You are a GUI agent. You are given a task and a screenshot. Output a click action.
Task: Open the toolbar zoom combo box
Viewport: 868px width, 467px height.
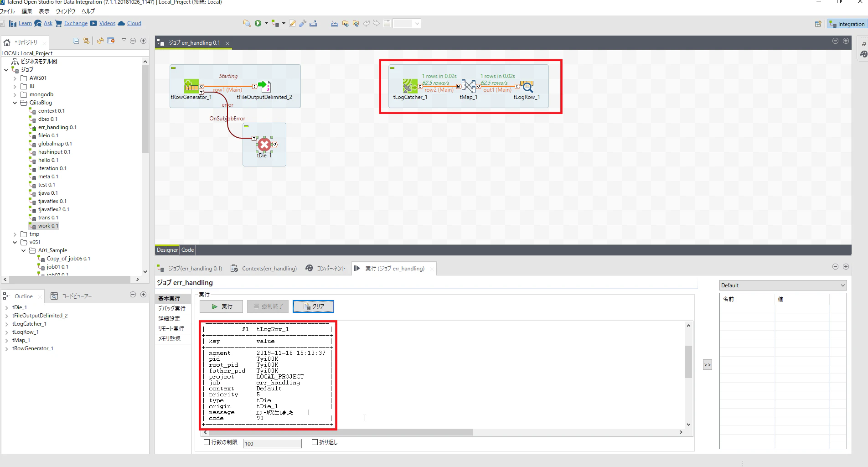pos(407,23)
